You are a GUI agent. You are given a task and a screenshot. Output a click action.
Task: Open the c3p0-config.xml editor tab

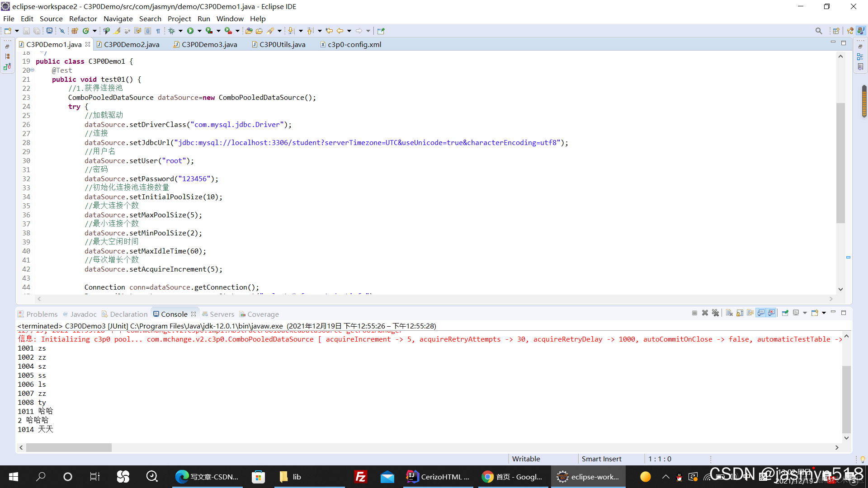click(x=354, y=44)
